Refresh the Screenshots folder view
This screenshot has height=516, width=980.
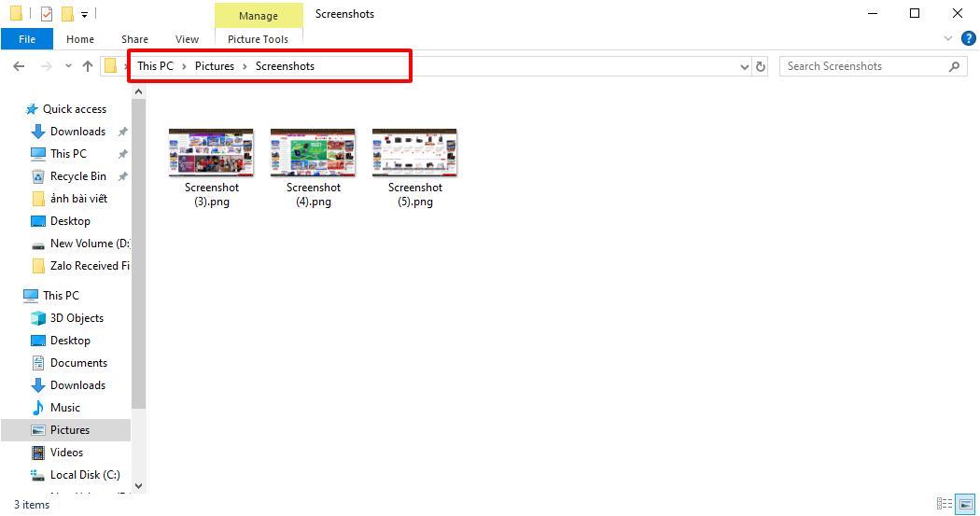click(761, 66)
